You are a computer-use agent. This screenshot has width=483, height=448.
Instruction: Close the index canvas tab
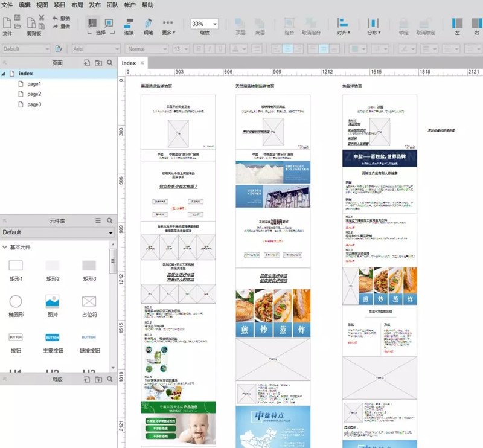click(x=142, y=63)
